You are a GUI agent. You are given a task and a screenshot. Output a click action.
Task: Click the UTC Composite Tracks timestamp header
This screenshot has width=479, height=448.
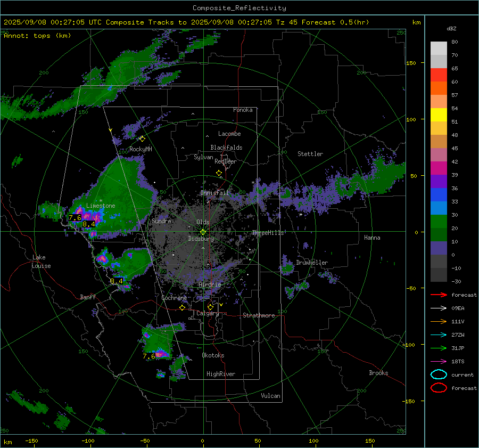186,22
